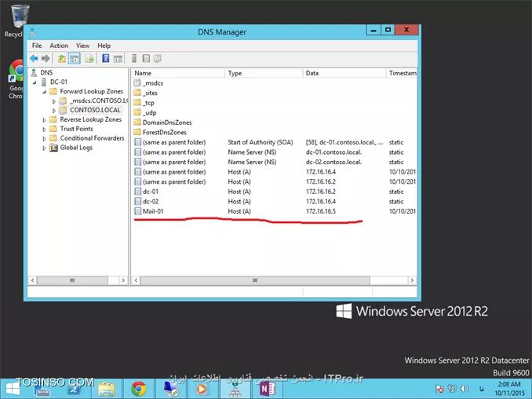Collapse the Forward Lookup Zones node
The height and width of the screenshot is (399, 532).
click(x=44, y=92)
